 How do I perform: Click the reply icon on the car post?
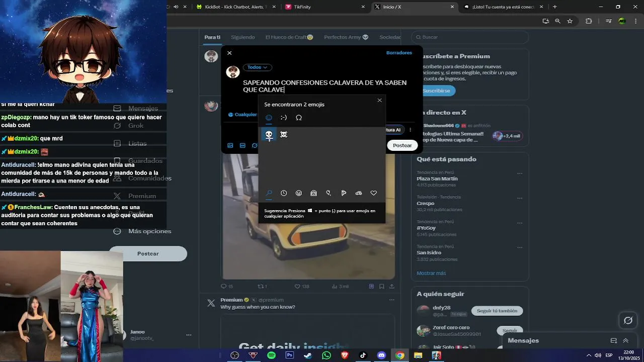[x=224, y=286]
